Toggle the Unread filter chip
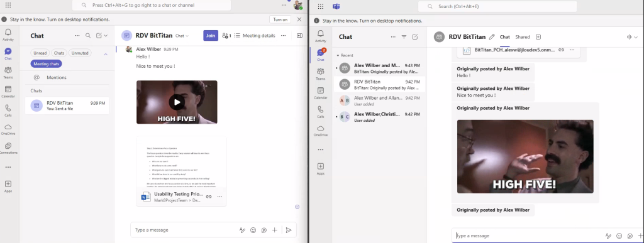Screen dimensions: 644x243 [x=40, y=53]
